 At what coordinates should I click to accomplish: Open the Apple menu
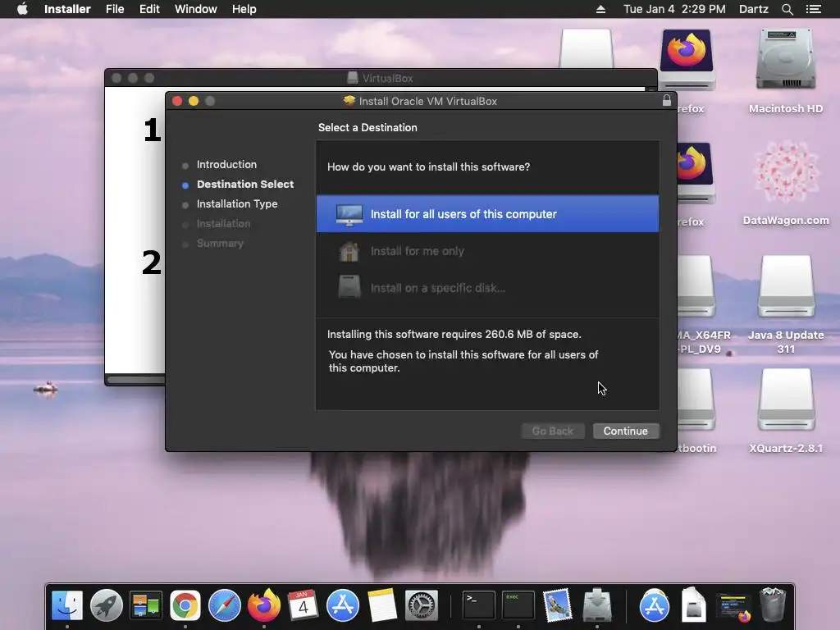click(x=22, y=9)
